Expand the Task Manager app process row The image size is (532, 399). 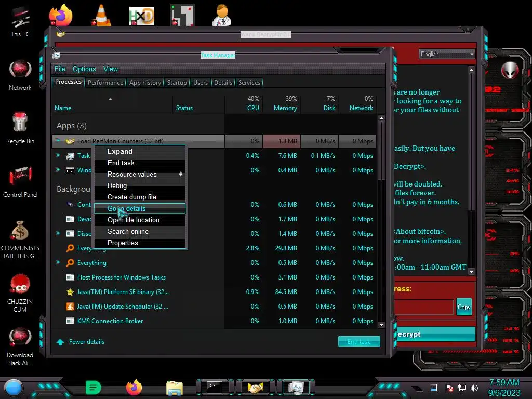[x=57, y=155]
